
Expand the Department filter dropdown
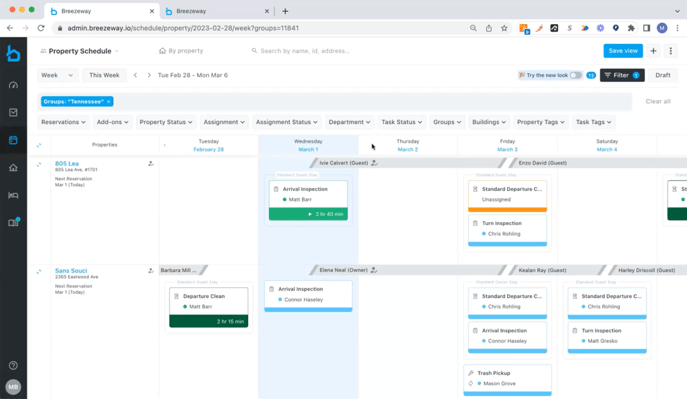(x=349, y=122)
